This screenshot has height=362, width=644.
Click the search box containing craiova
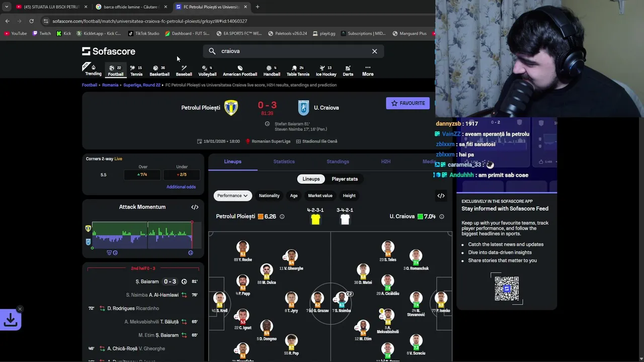coord(293,51)
